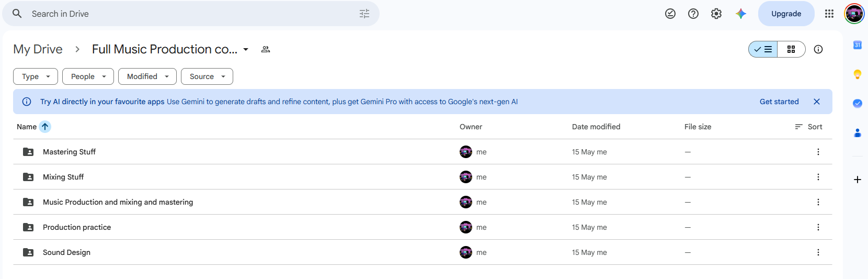Image resolution: width=868 pixels, height=279 pixels.
Task: Switch to grid layout view
Action: tap(791, 49)
